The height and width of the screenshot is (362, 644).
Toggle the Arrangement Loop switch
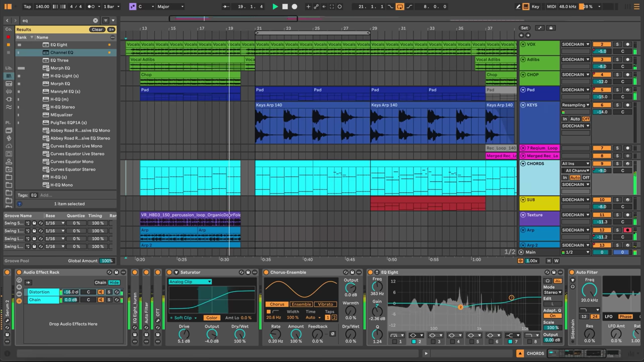tap(400, 6)
